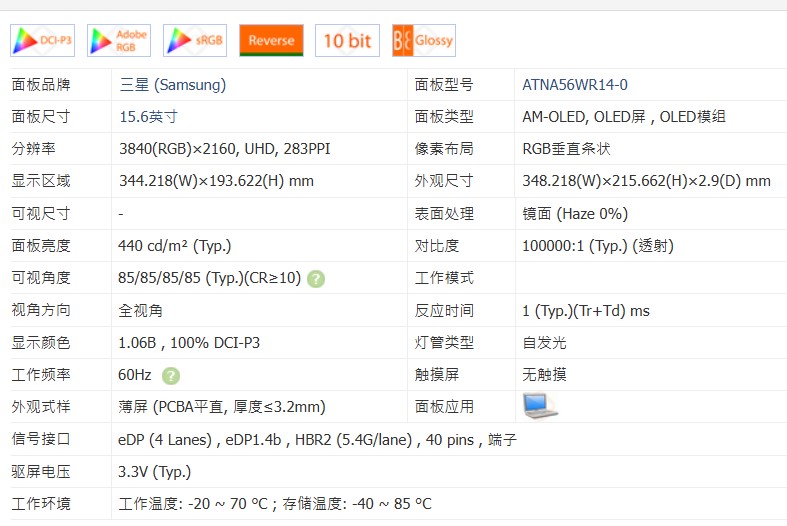Select the sRGB color space badge
Viewport: 787px width, 526px height.
tap(195, 40)
